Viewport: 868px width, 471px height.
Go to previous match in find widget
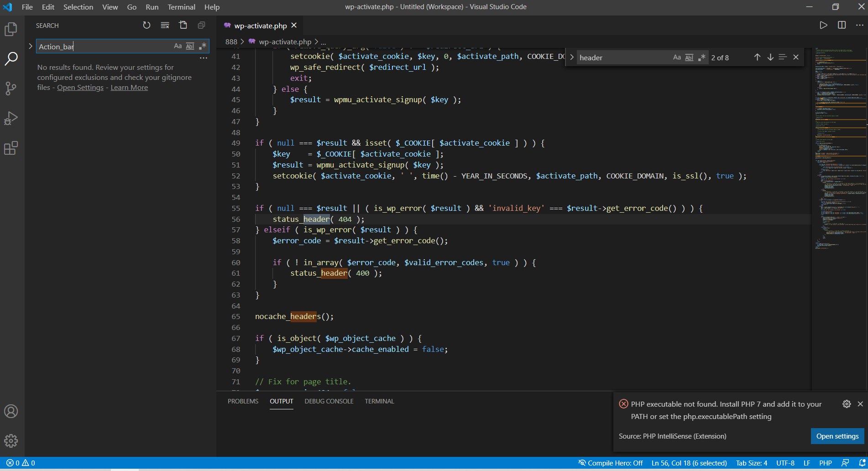click(757, 57)
